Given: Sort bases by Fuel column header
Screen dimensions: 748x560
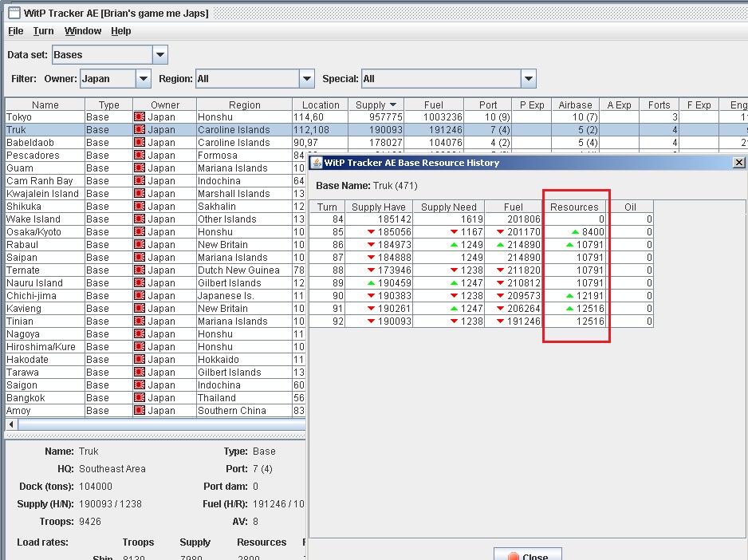Looking at the screenshot, I should tap(434, 105).
